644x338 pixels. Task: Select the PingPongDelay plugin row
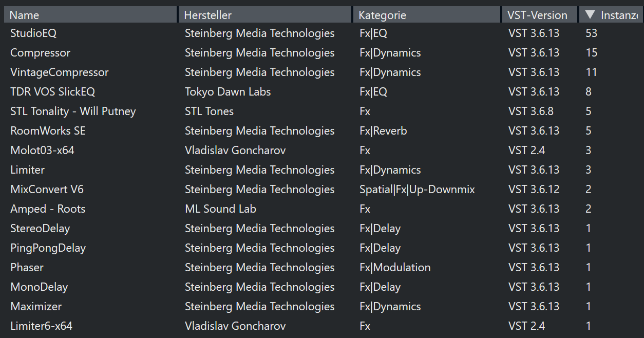tap(48, 248)
